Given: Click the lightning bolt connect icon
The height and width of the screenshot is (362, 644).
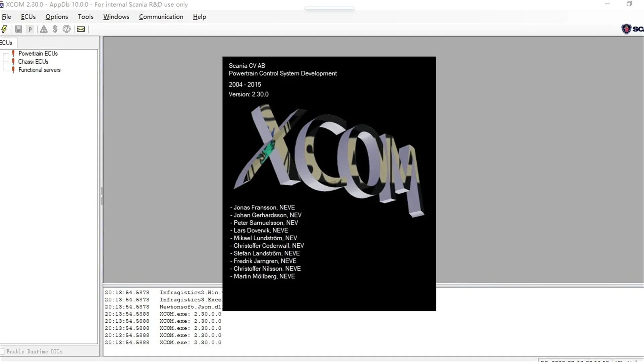Looking at the screenshot, I should 4,29.
